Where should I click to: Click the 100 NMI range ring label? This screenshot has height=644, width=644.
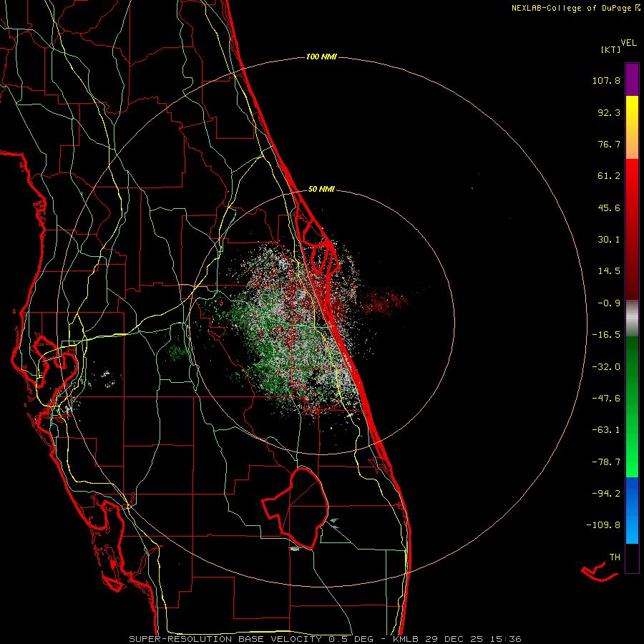coord(321,57)
